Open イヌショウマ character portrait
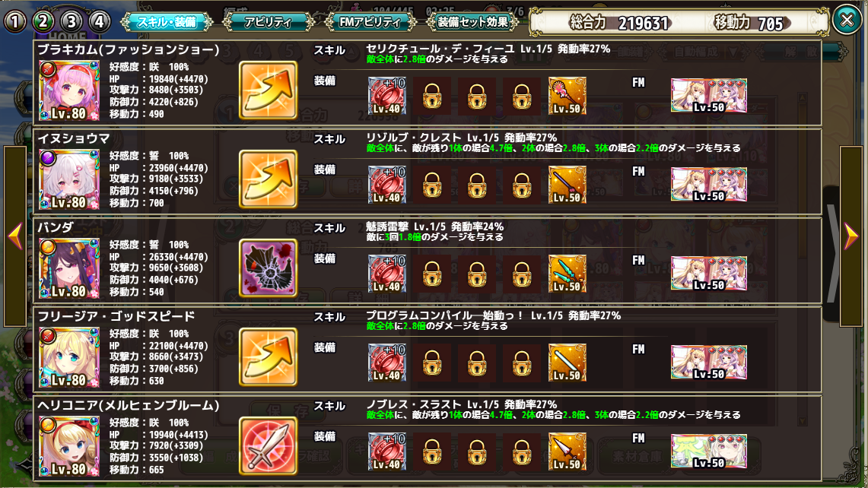This screenshot has height=488, width=868. [69, 179]
